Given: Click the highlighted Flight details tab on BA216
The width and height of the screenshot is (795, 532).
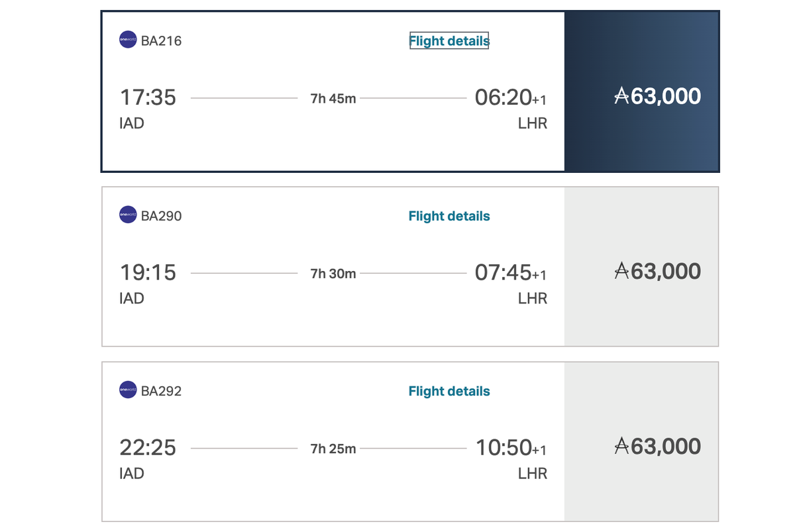Looking at the screenshot, I should tap(449, 40).
